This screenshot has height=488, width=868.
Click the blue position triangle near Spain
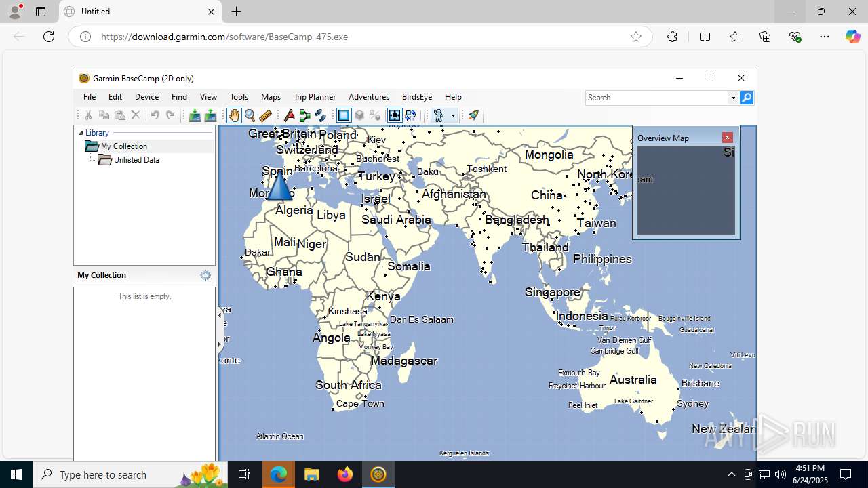279,186
